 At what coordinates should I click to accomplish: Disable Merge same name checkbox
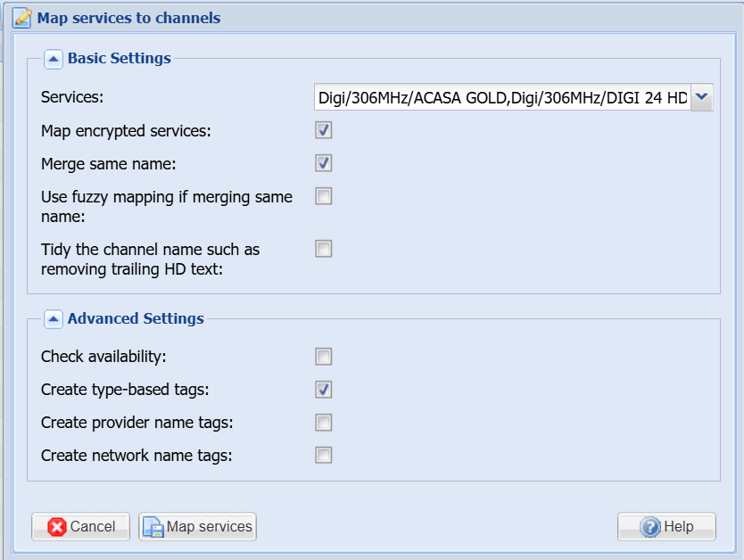coord(324,163)
